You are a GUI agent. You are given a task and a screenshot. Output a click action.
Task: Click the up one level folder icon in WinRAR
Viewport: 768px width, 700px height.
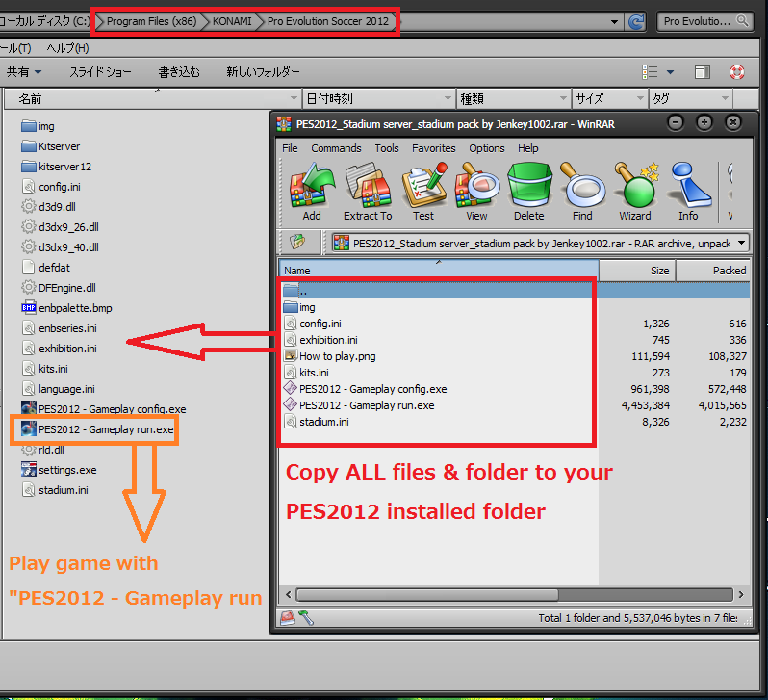click(x=297, y=242)
